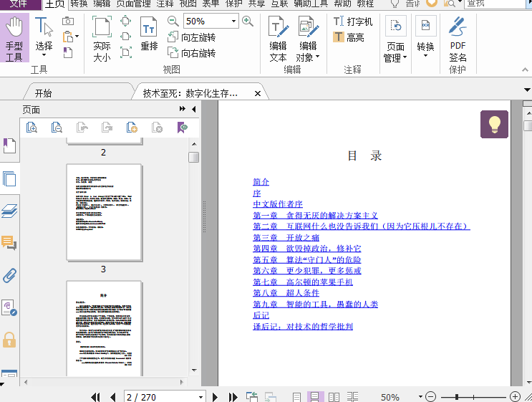Open the Pages thumbnails sidebar panel
532x402 pixels.
point(9,178)
